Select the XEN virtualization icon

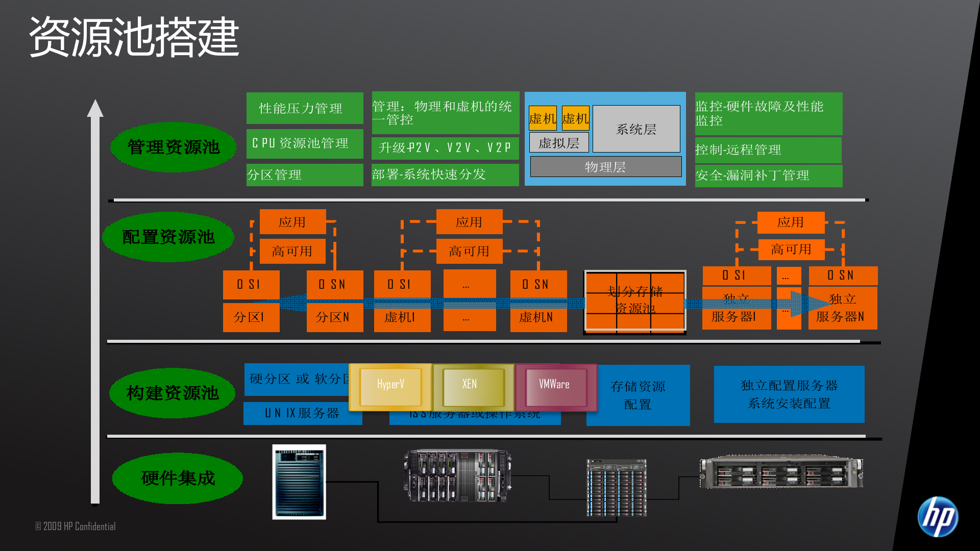470,386
